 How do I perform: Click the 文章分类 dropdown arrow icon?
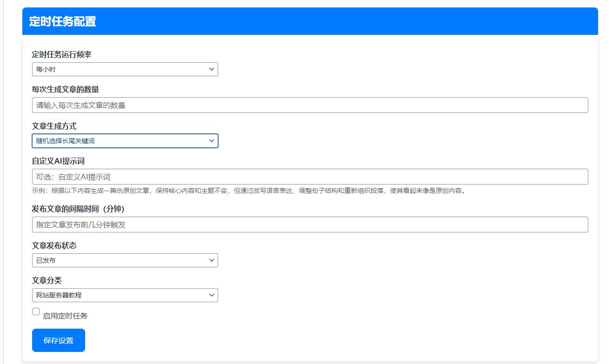click(x=212, y=295)
